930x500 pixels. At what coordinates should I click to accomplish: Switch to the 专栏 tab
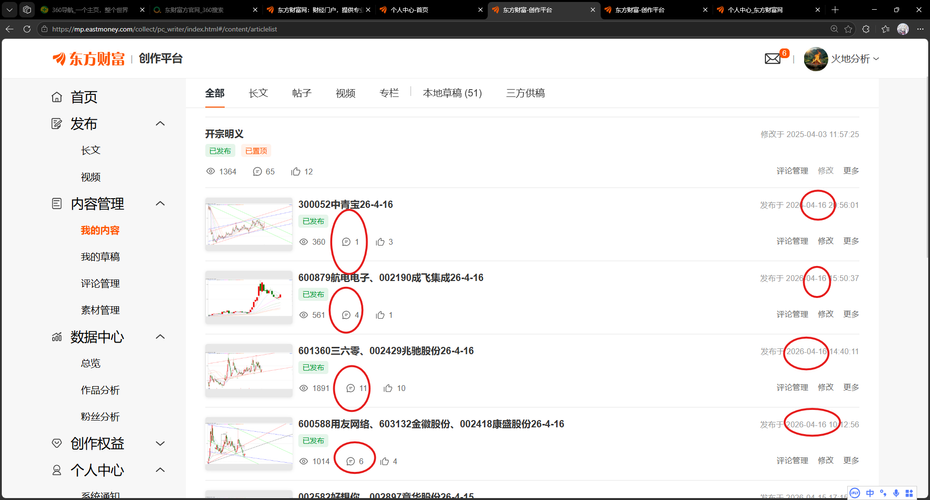tap(389, 93)
